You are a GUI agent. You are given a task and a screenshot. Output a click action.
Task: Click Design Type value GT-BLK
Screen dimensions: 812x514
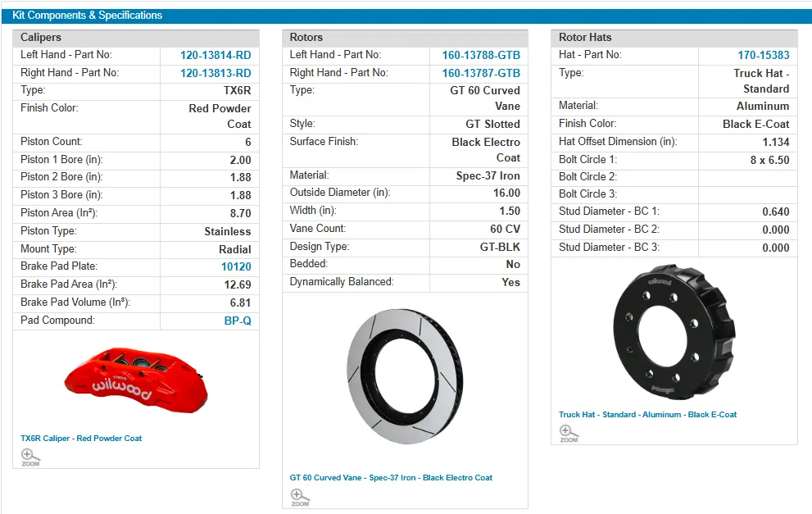click(501, 247)
